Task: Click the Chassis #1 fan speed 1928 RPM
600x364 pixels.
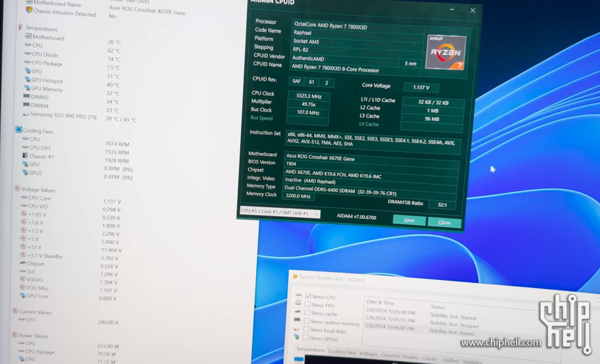Action: (116, 161)
